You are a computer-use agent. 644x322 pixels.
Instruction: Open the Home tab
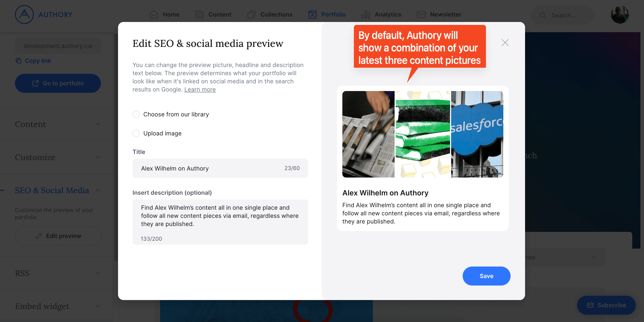[164, 14]
